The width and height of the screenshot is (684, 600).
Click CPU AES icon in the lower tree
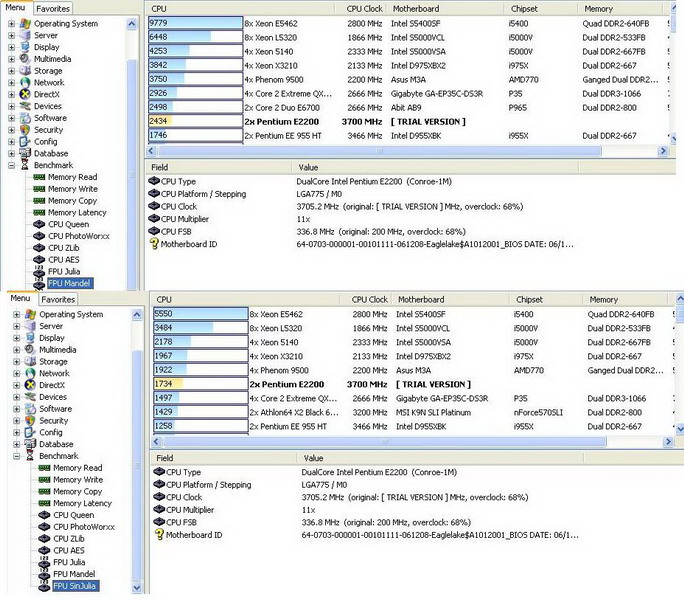coord(44,550)
